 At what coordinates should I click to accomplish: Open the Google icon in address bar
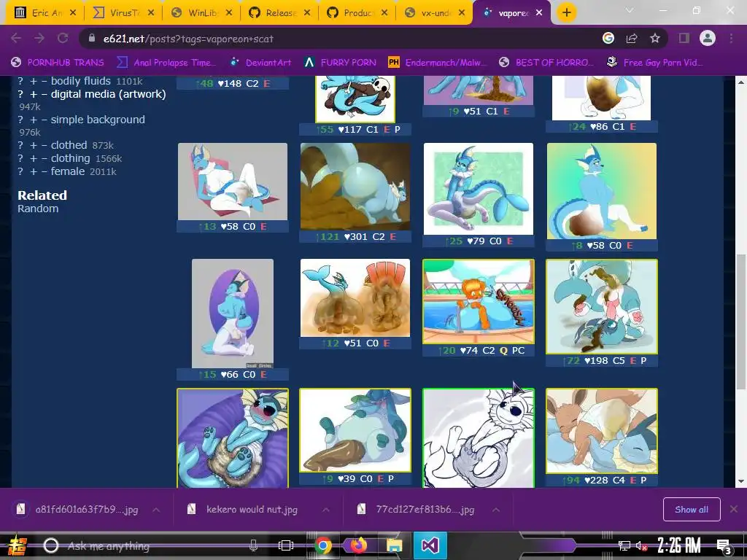608,38
